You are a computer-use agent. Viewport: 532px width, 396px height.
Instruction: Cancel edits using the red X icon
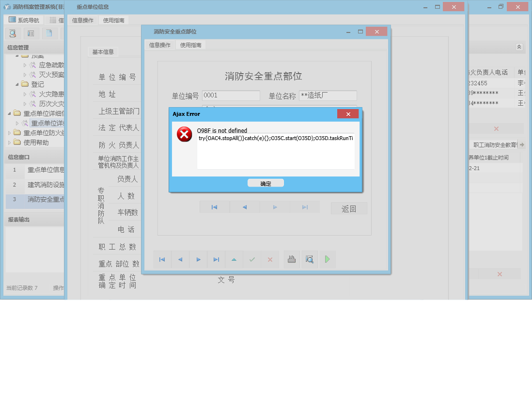click(270, 259)
